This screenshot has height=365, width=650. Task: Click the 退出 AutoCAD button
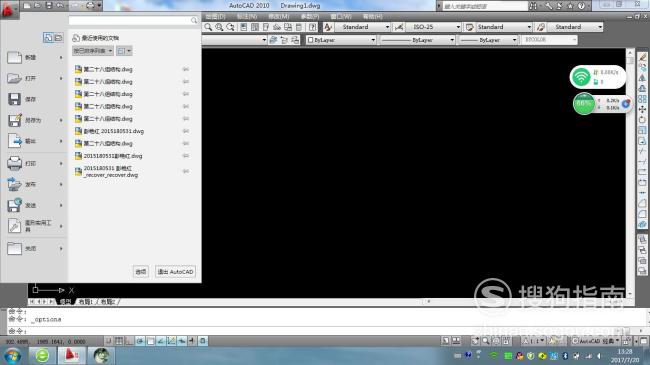click(175, 272)
